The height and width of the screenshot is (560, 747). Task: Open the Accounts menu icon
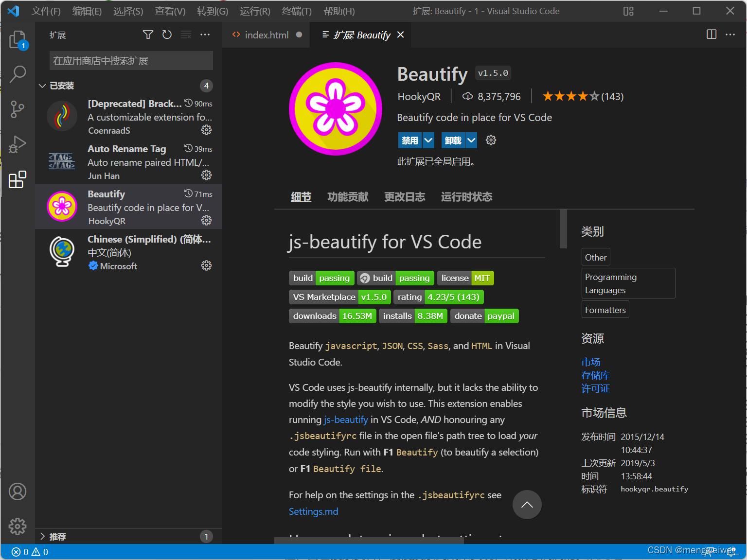[18, 491]
